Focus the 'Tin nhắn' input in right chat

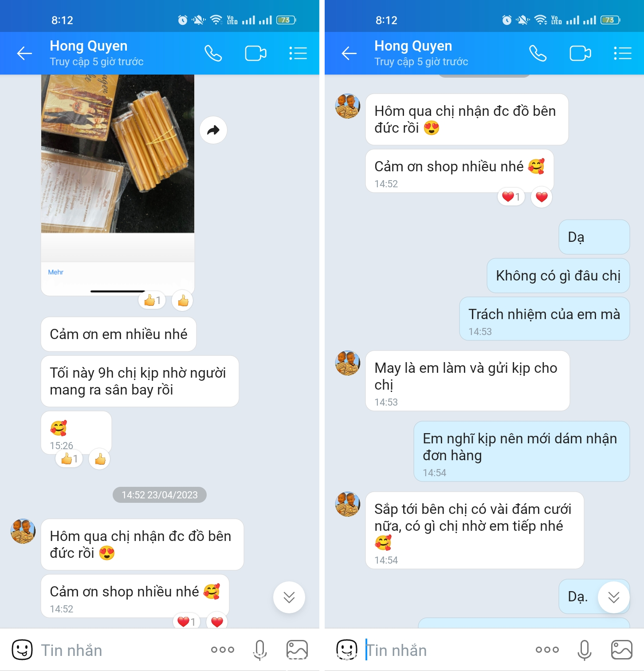pos(446,650)
